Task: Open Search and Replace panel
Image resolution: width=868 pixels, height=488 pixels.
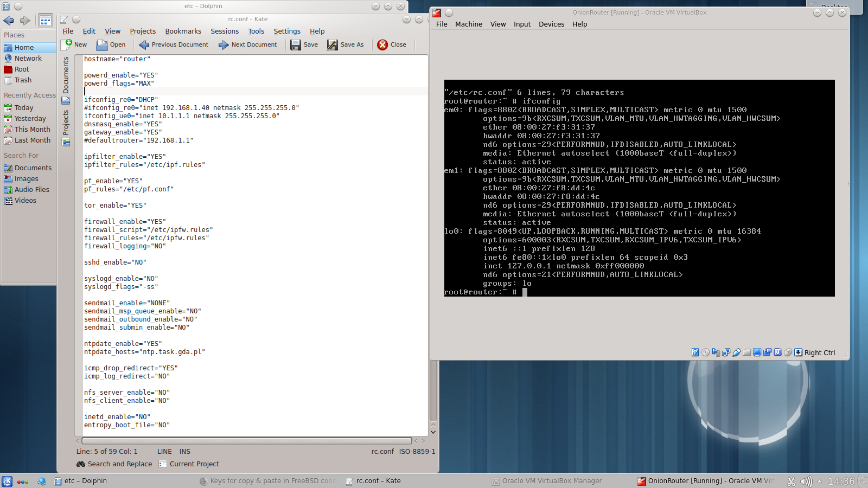Action: point(114,464)
